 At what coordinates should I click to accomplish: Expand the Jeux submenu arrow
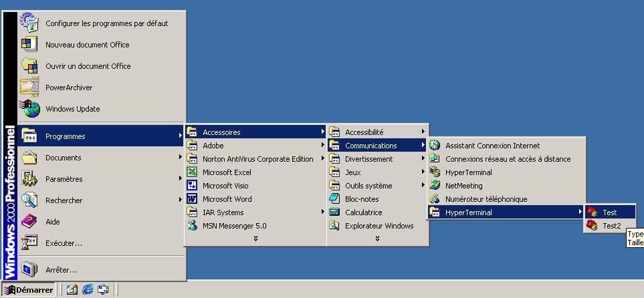click(423, 172)
